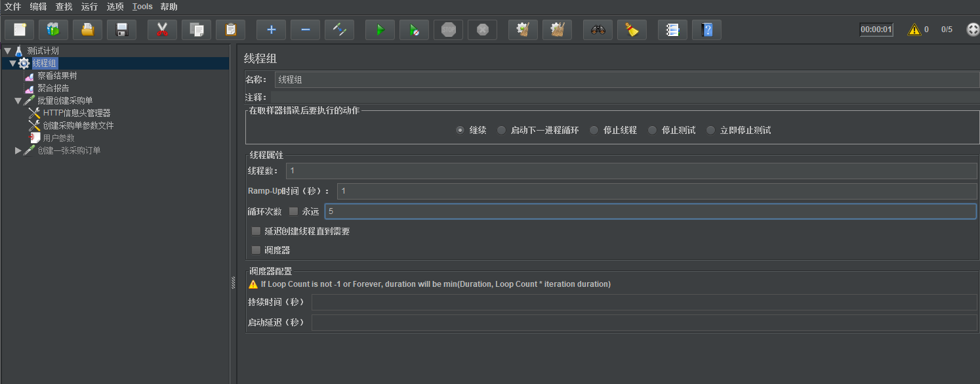The image size is (980, 384).
Task: Start the test with green play icon
Action: [380, 30]
